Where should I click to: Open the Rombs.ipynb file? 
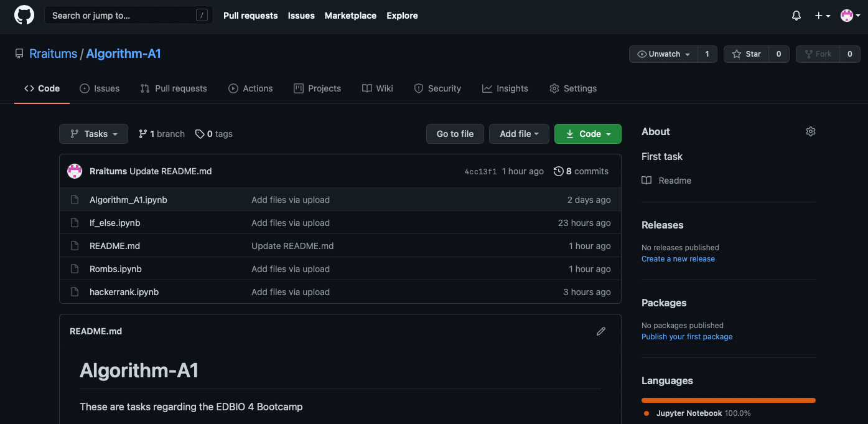coord(116,269)
